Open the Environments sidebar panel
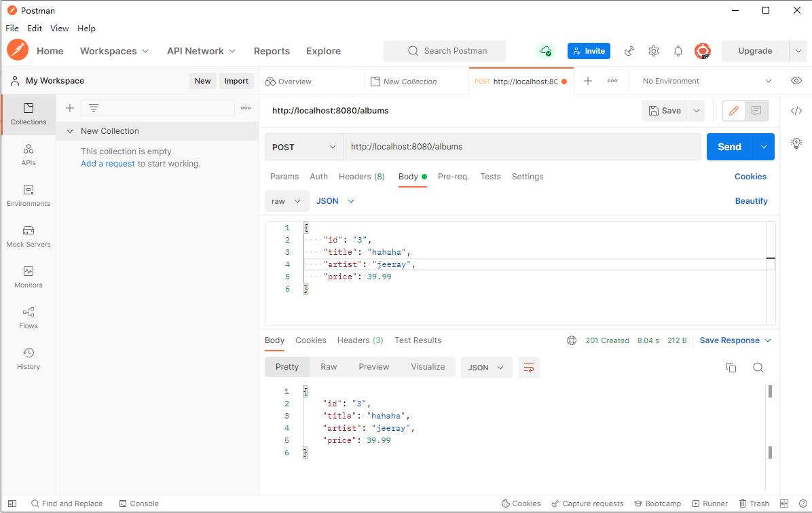 [28, 196]
